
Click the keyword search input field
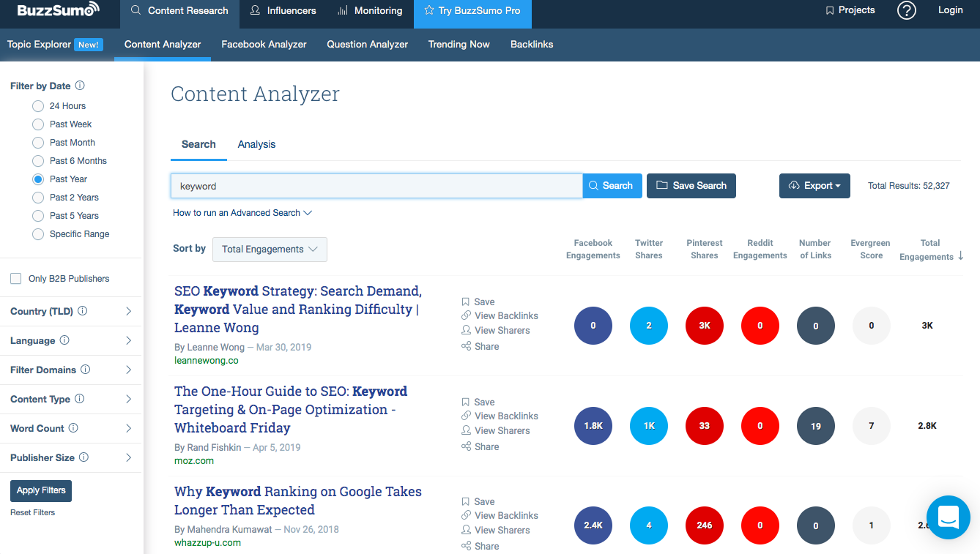pyautogui.click(x=376, y=186)
